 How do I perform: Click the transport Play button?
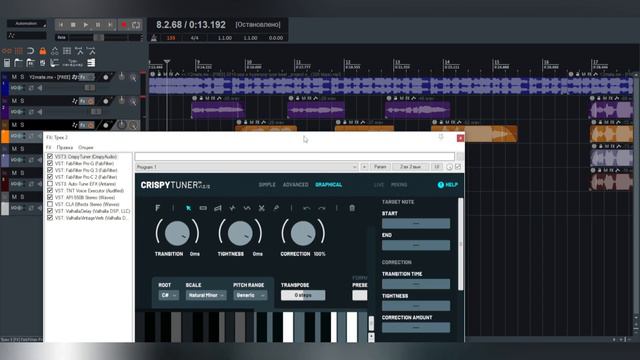pos(86,25)
